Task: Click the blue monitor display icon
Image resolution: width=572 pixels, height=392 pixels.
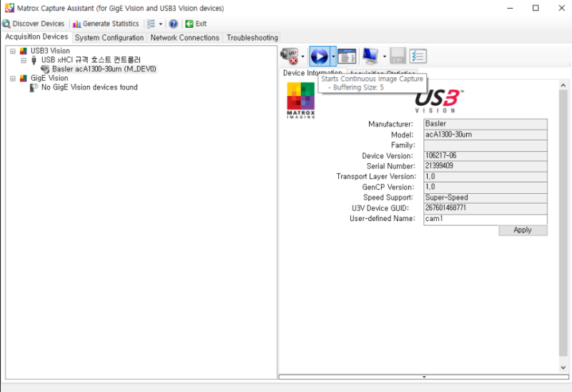Action: [370, 57]
